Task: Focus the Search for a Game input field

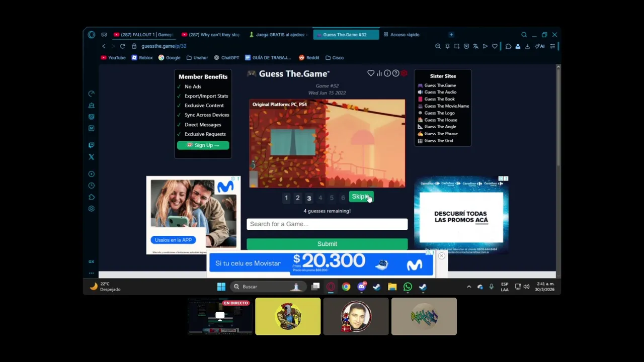Action: pos(327,224)
